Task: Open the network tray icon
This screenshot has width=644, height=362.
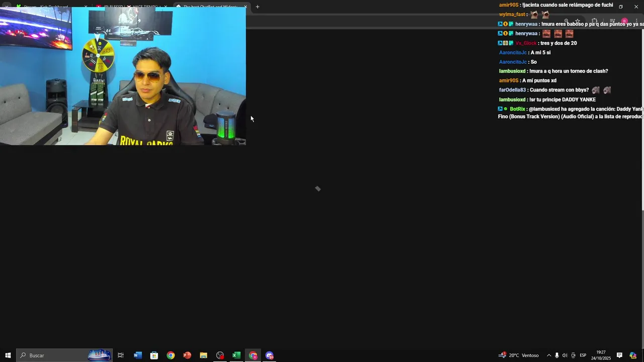Action: 573,355
